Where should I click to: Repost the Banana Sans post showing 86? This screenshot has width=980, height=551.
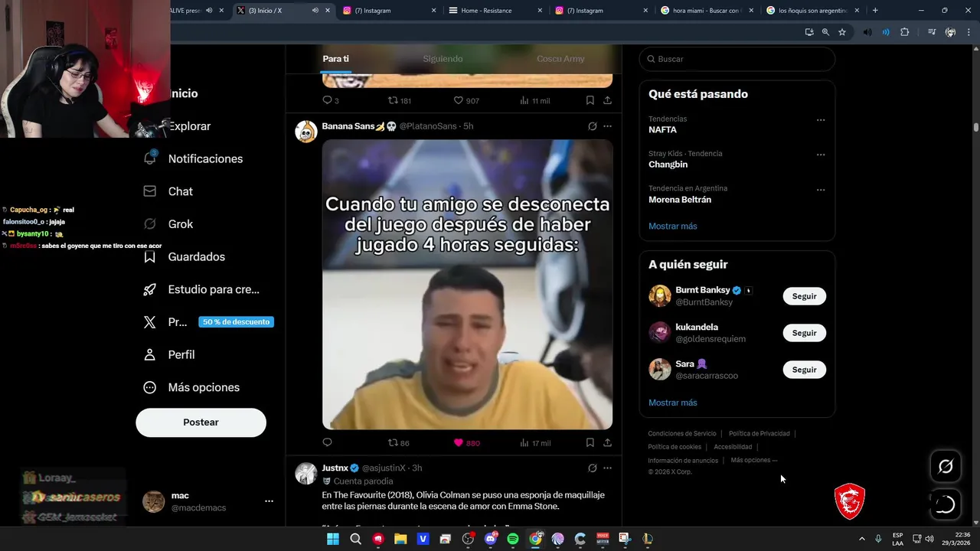[x=398, y=442]
